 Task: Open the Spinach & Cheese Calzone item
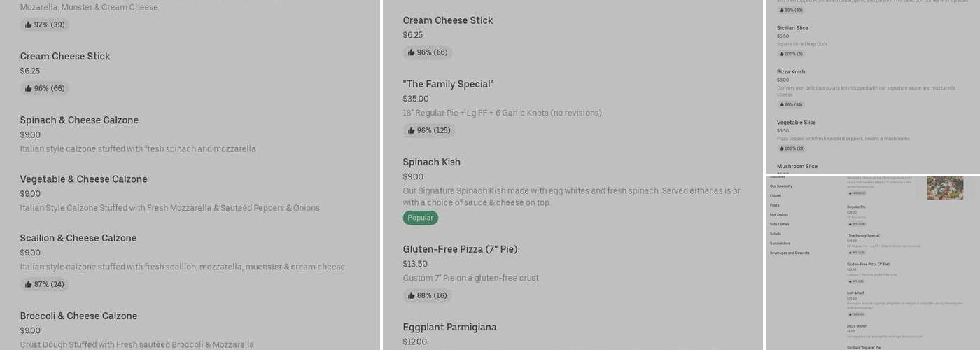coord(79,120)
